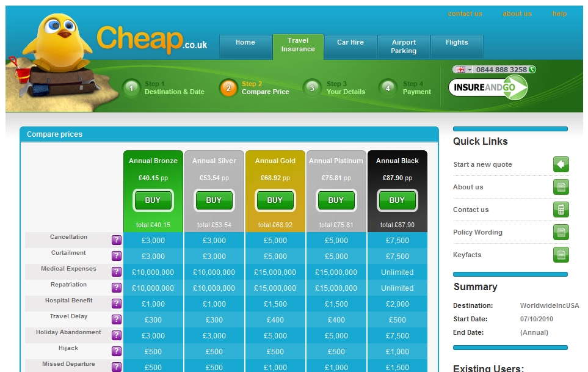
Task: Open help icon for Repatriation row
Action: [x=117, y=288]
